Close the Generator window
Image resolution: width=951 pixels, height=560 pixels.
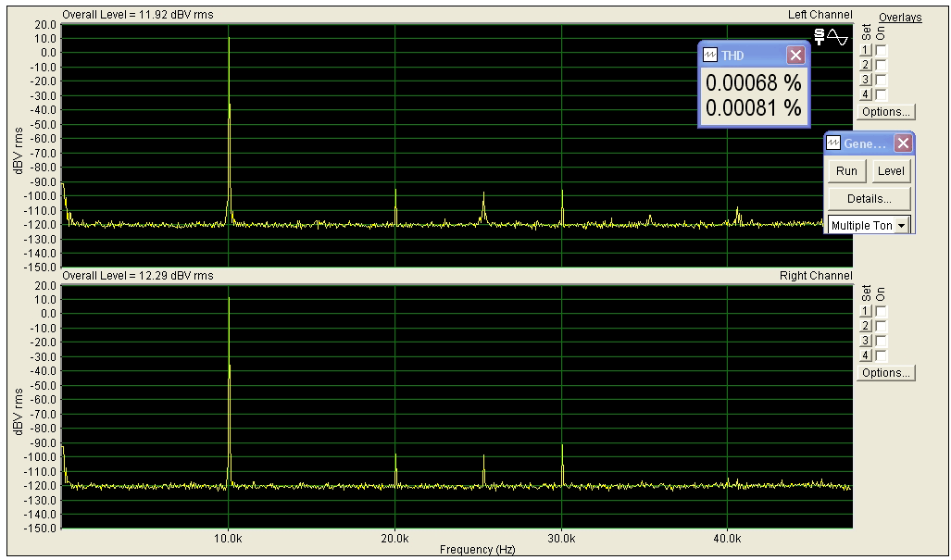pos(903,143)
